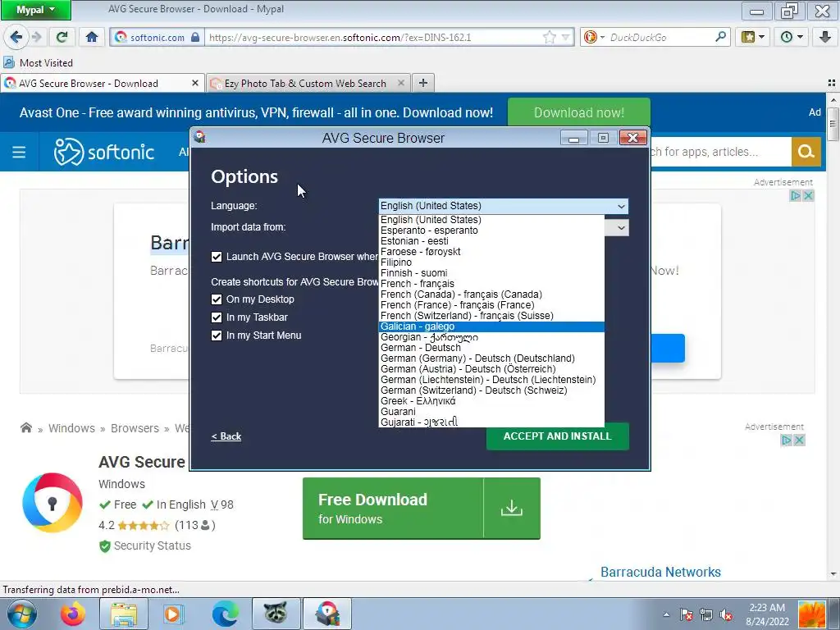Open AdChoices icon on the top ad
This screenshot has height=630, width=840.
click(796, 195)
